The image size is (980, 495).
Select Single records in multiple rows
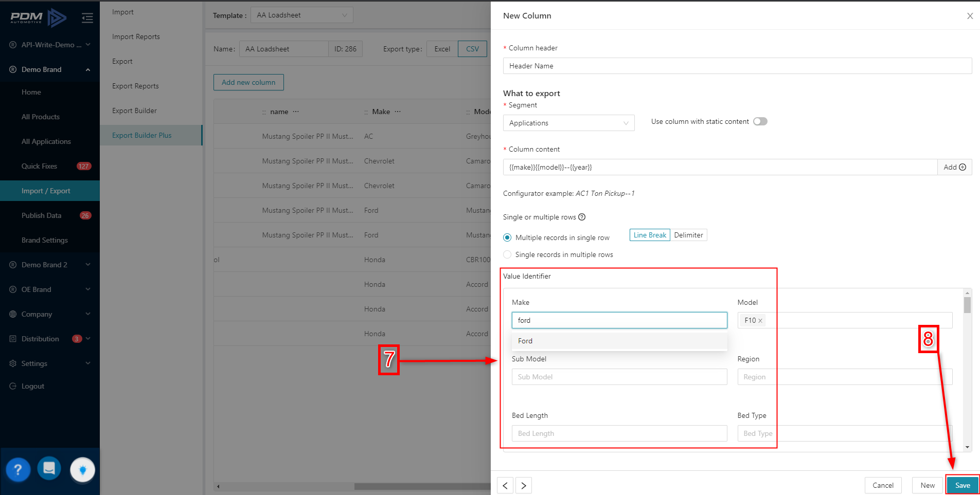point(507,254)
